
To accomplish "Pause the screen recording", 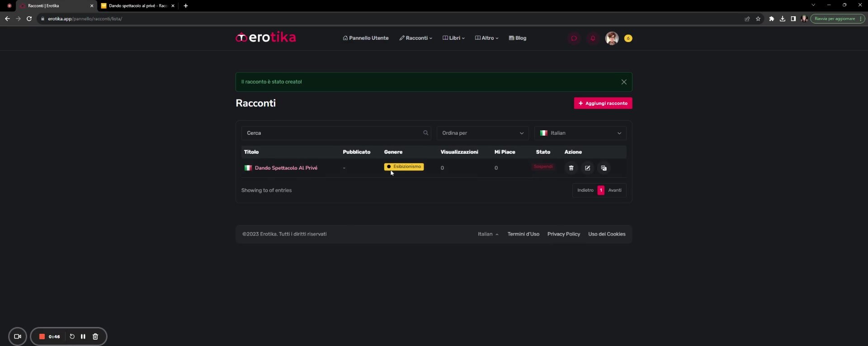I will click(x=83, y=337).
